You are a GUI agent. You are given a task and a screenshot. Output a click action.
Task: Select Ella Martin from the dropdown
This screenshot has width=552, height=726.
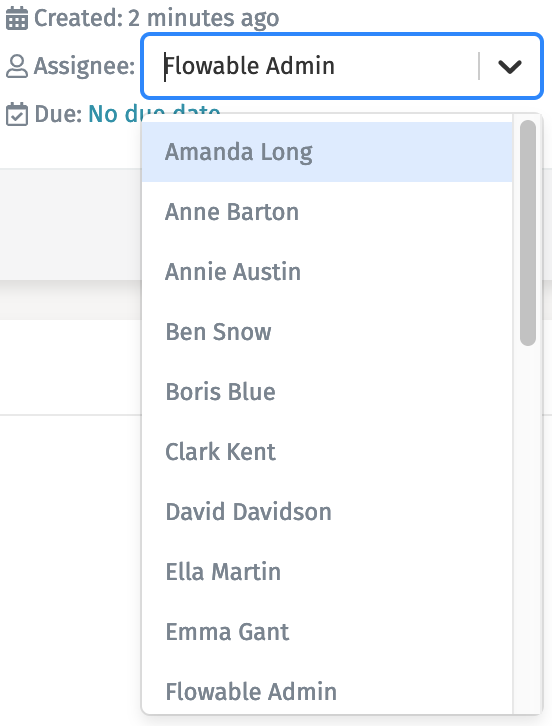[327, 572]
